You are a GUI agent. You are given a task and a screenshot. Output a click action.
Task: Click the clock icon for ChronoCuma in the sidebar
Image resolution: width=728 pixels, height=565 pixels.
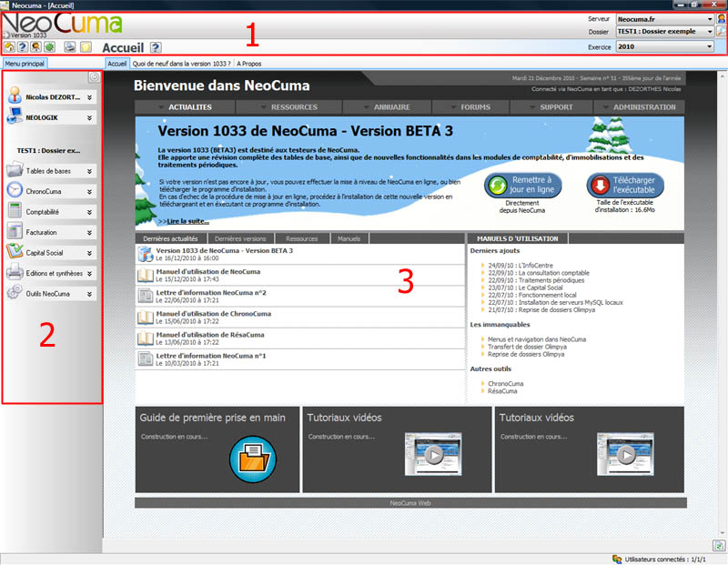[x=15, y=190]
